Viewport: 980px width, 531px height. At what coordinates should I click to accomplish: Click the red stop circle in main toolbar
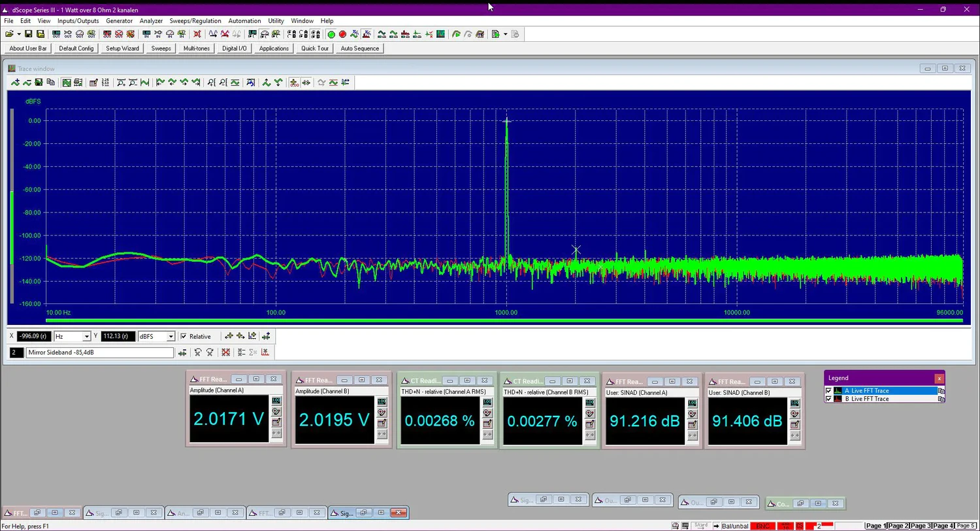click(x=342, y=34)
